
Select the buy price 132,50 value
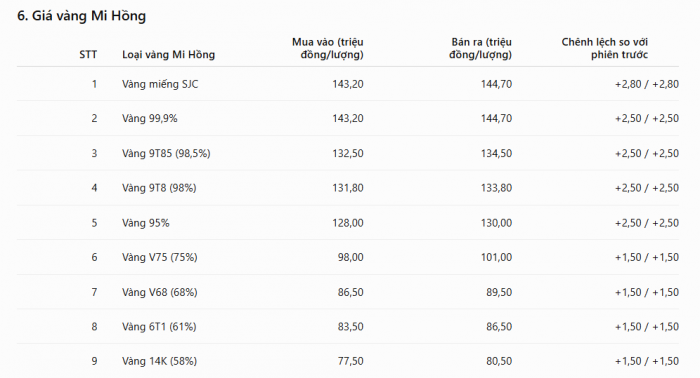coord(348,153)
